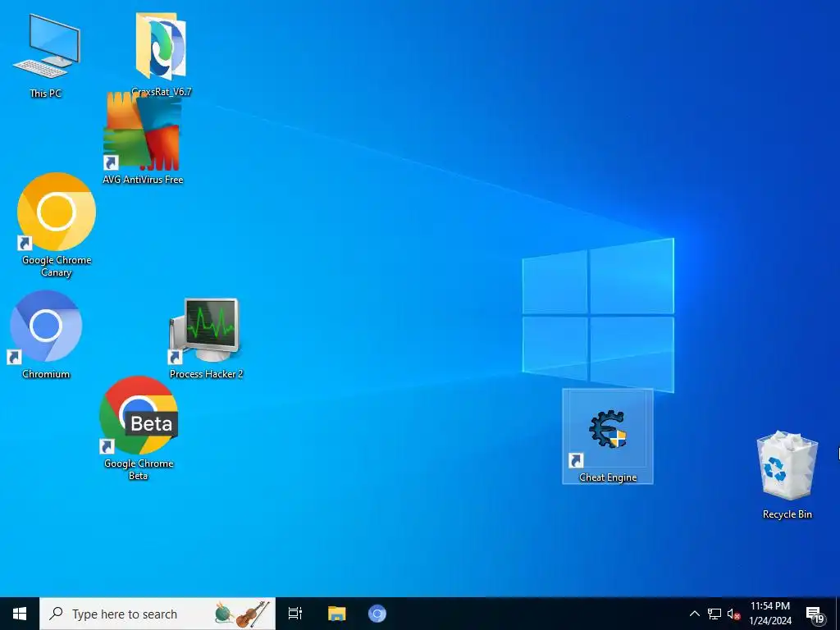Open the Action Center notifications icon
The image size is (840, 630).
(815, 614)
